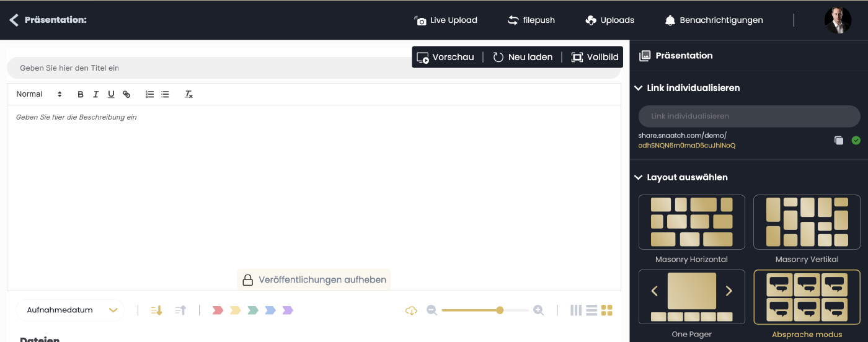Image resolution: width=868 pixels, height=342 pixels.
Task: Filter by the red color tag
Action: click(218, 310)
